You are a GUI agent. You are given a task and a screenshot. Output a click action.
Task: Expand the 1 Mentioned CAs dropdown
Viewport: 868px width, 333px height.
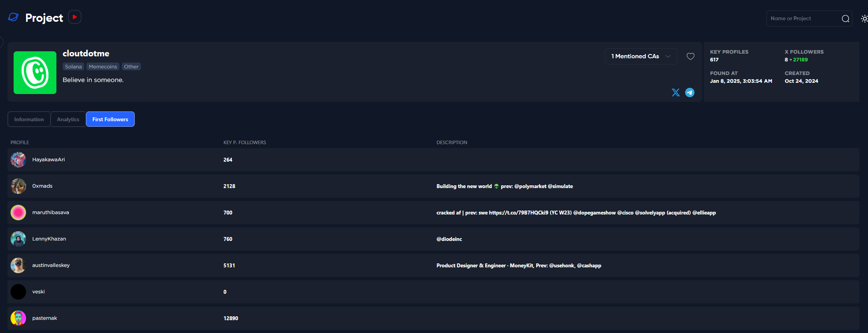(641, 56)
